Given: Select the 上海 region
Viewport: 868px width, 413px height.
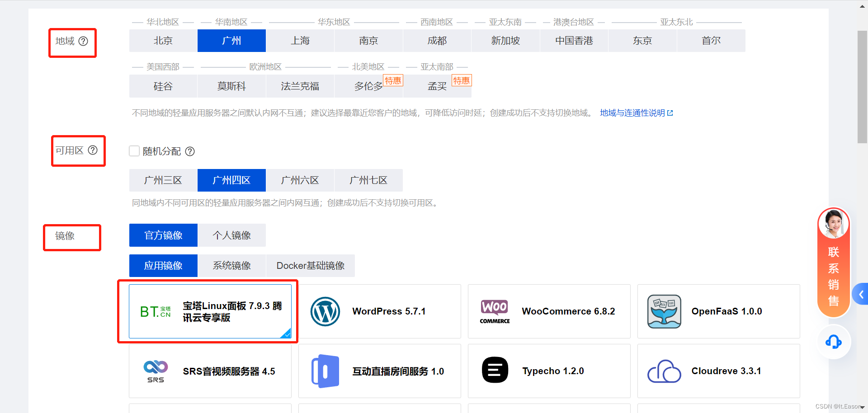Looking at the screenshot, I should pyautogui.click(x=300, y=41).
